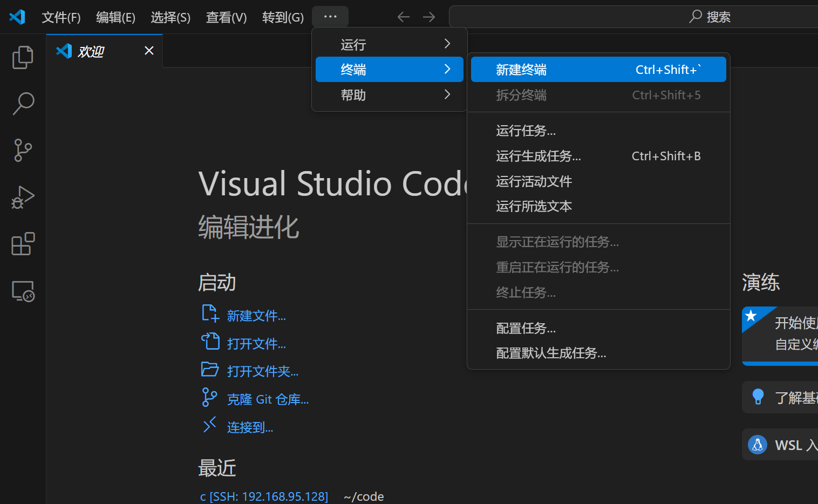The width and height of the screenshot is (818, 504).
Task: Select the 欢迎 editor tab
Action: (x=105, y=51)
